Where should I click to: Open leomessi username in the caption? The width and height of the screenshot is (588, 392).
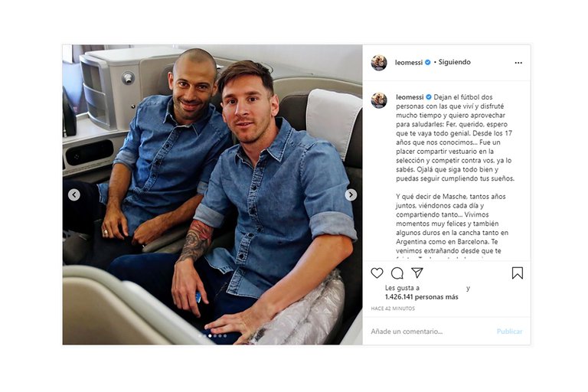410,97
